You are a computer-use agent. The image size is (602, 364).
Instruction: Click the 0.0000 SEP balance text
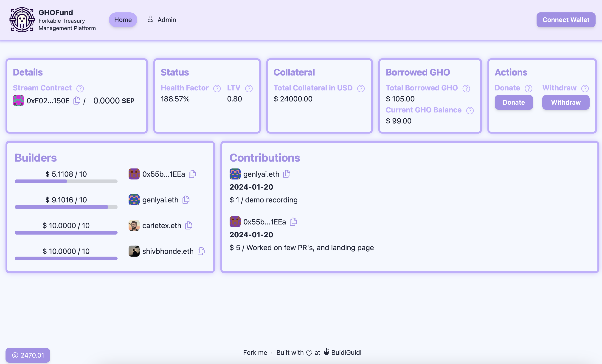pyautogui.click(x=114, y=101)
